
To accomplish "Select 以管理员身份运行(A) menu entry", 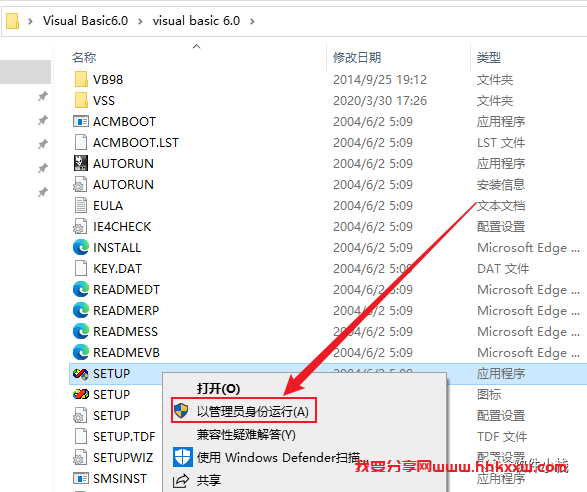I will click(252, 411).
